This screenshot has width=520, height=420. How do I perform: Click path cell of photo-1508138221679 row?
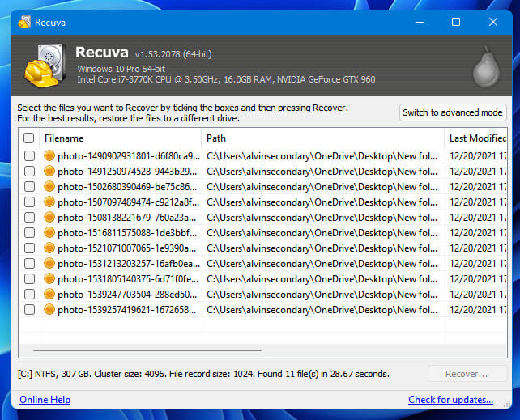(322, 218)
